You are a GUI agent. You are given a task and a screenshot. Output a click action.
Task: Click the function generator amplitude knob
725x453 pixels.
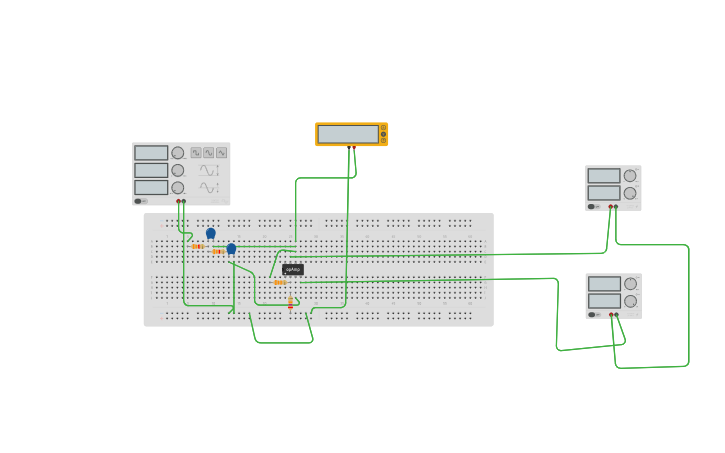(x=178, y=171)
